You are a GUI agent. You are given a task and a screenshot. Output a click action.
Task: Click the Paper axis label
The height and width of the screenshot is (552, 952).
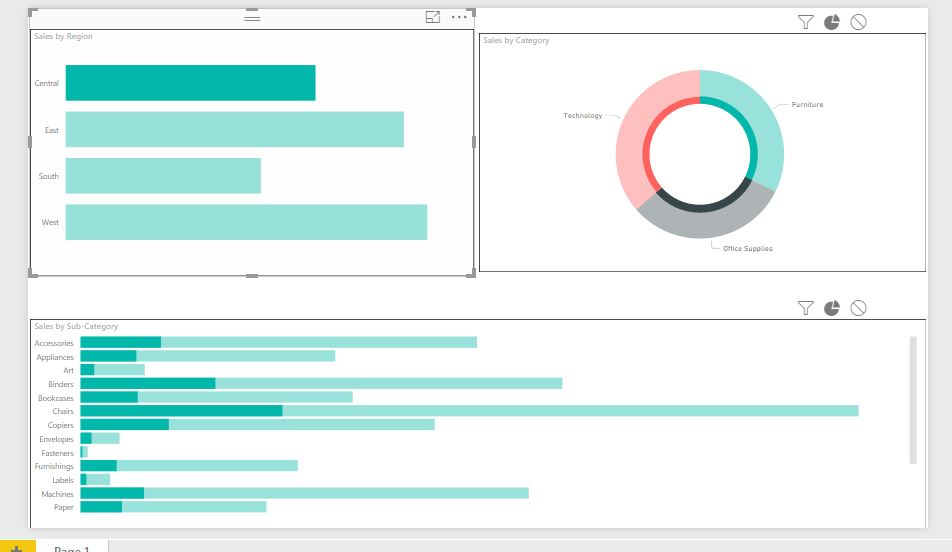point(64,507)
